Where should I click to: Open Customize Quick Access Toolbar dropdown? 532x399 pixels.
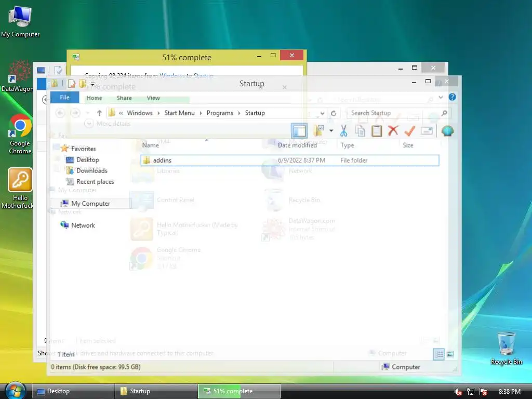92,84
